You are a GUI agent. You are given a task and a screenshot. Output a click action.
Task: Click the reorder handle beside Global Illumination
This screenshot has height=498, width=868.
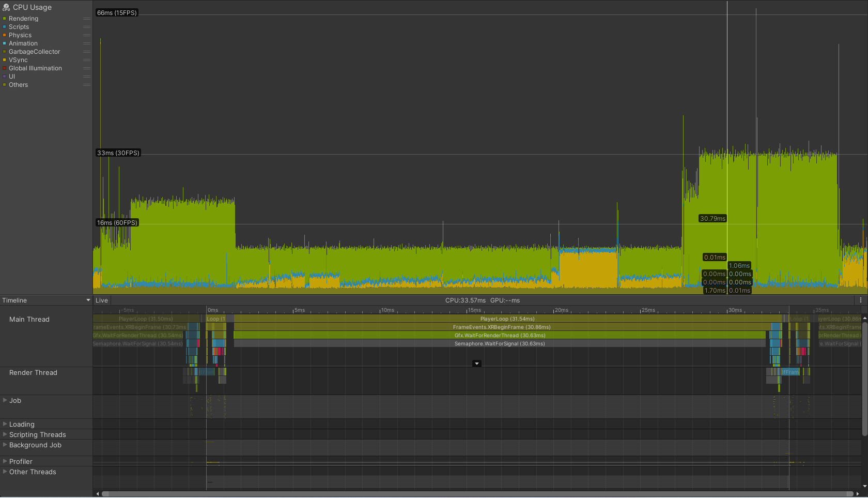click(x=87, y=68)
